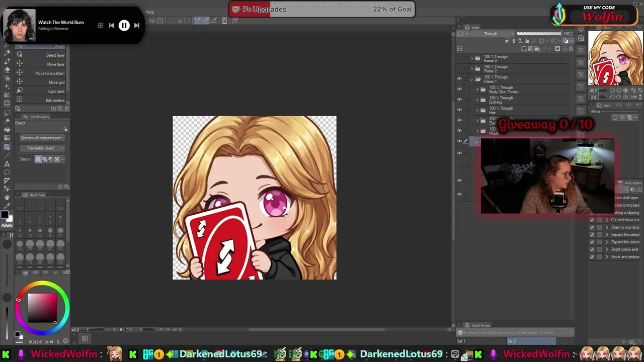
Task: Uncheck the Bevel and emboss auto action
Action: click(x=592, y=257)
